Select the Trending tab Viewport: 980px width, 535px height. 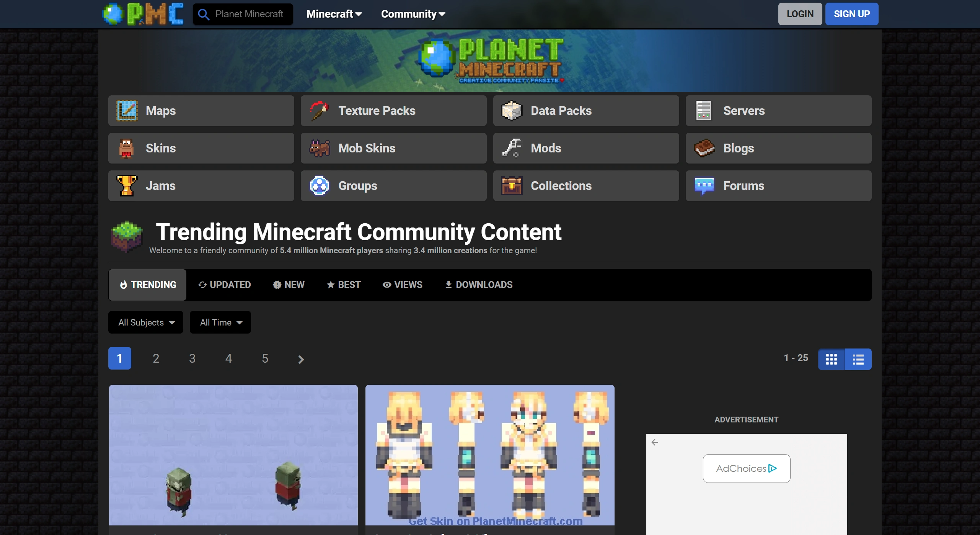[x=147, y=285]
